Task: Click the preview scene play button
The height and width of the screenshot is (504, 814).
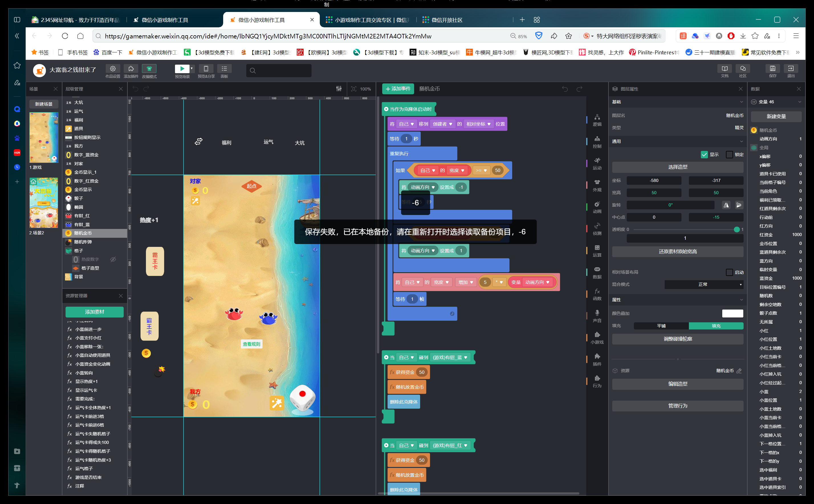Action: pos(182,69)
